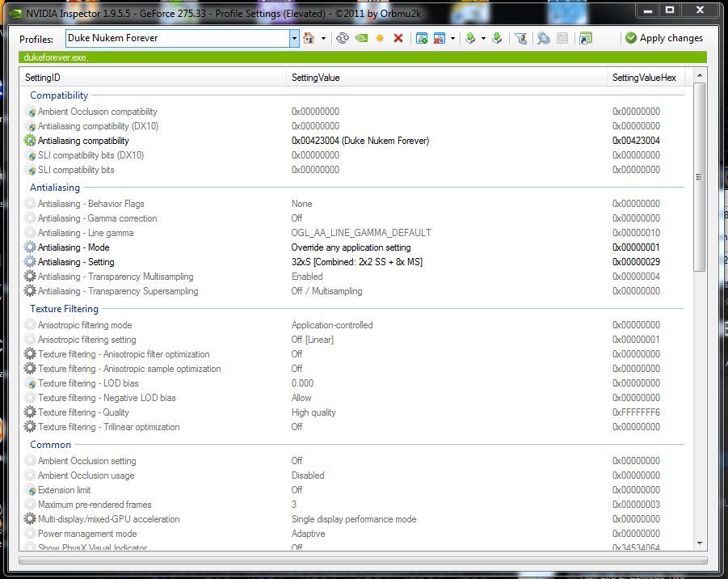Click the High quality value

[314, 412]
